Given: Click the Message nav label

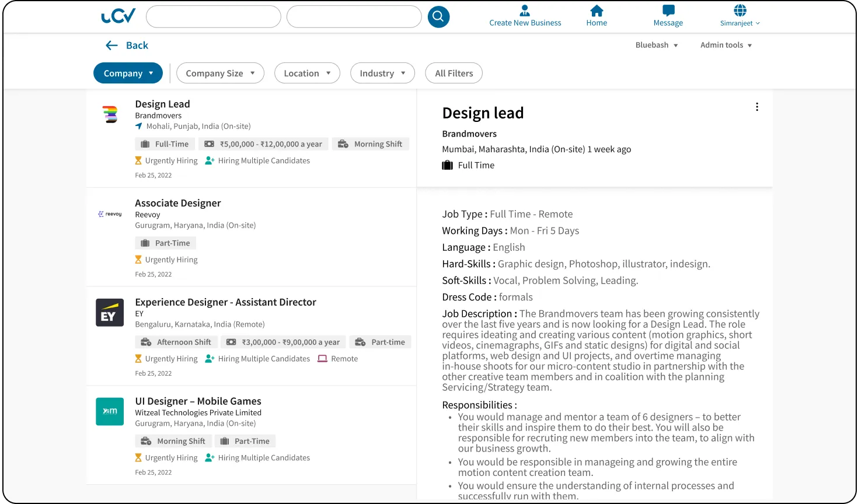Looking at the screenshot, I should [668, 23].
